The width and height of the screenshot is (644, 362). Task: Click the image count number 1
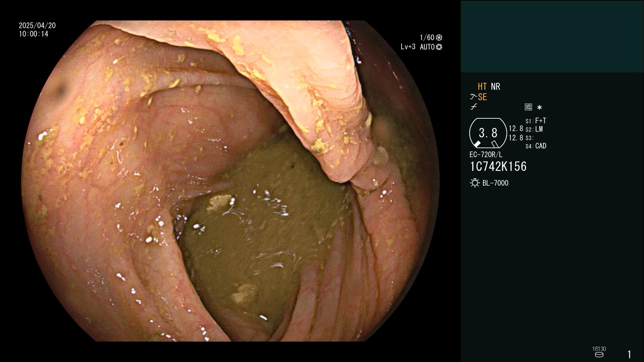[629, 354]
